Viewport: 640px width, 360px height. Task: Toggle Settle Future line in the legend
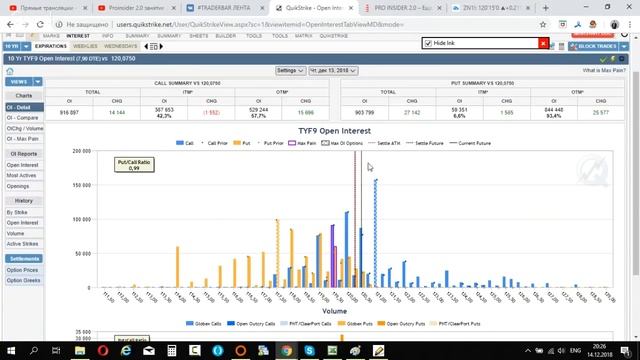[424, 143]
